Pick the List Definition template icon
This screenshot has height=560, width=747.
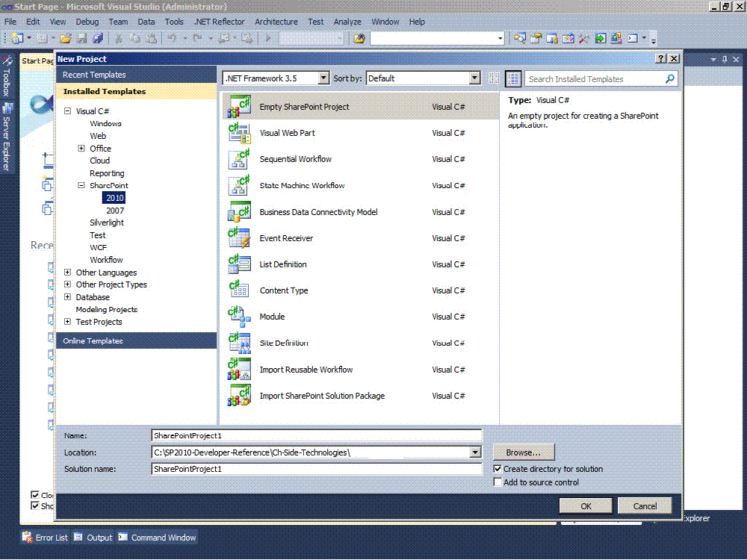tap(239, 264)
